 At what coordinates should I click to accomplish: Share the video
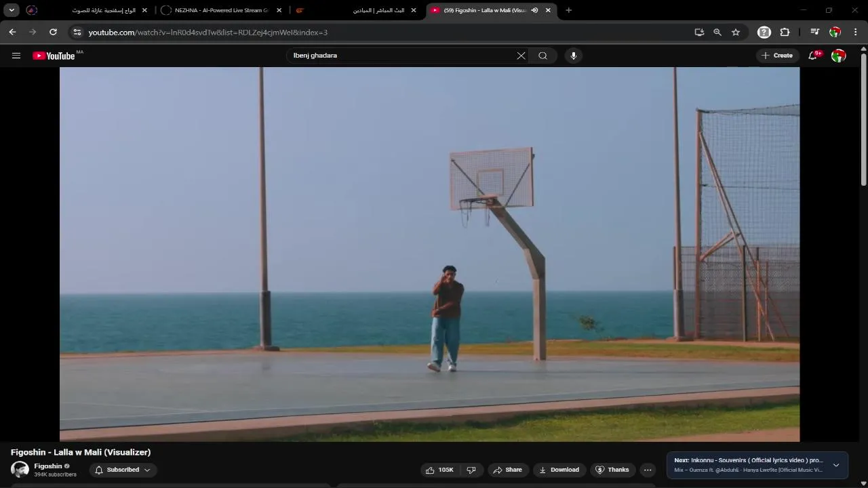click(x=507, y=470)
